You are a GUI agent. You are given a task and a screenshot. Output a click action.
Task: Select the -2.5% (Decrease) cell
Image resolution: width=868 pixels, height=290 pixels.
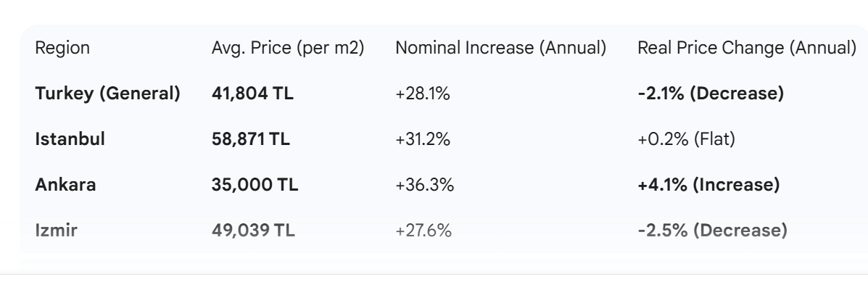click(712, 231)
